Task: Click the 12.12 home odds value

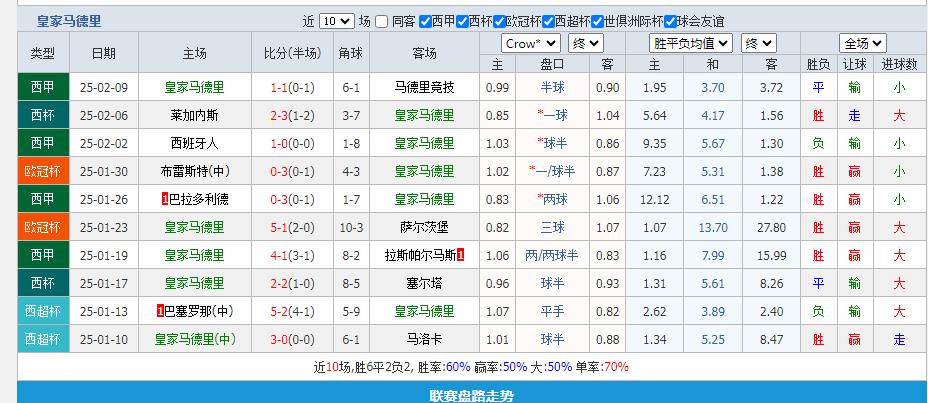Action: (x=655, y=200)
